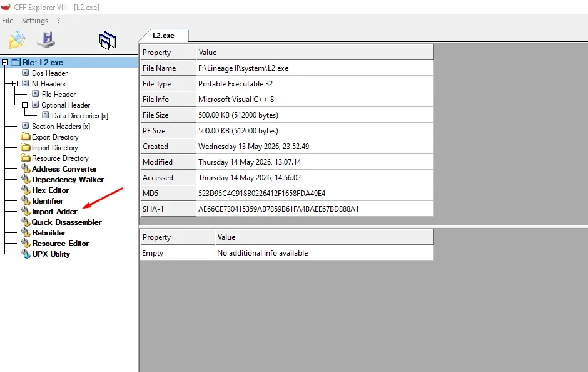This screenshot has width=588, height=372.
Task: Click the upper table's Property column header
Action: click(168, 52)
